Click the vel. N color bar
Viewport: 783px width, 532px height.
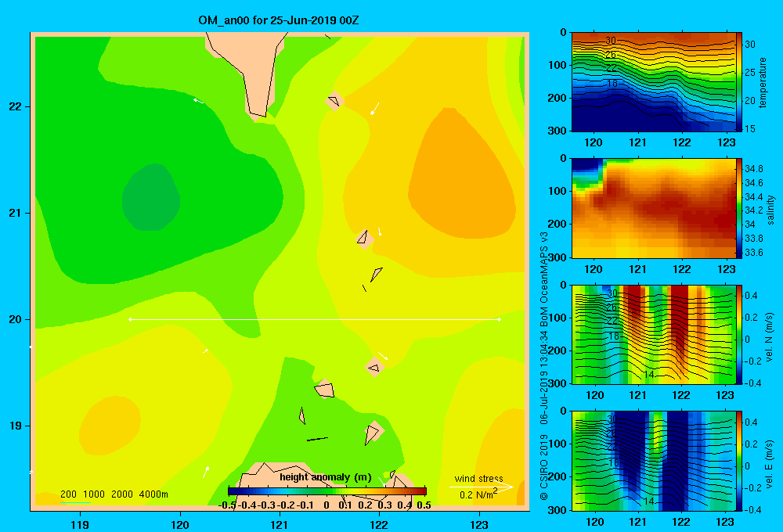point(738,334)
